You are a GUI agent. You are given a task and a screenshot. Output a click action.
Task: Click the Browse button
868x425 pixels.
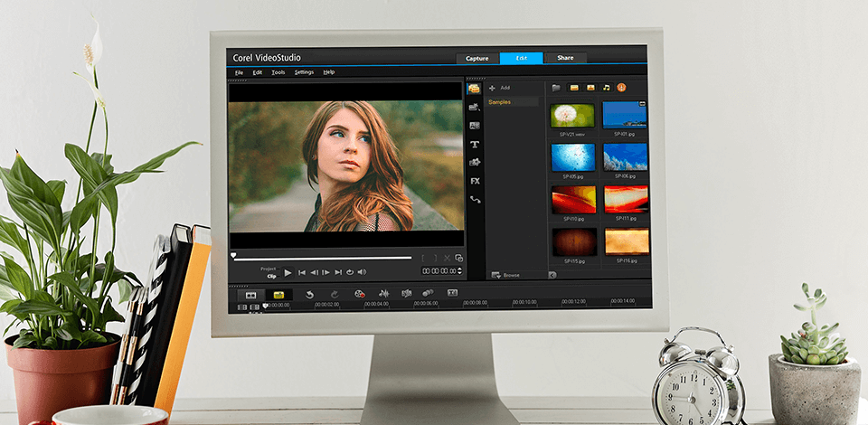coord(505,275)
